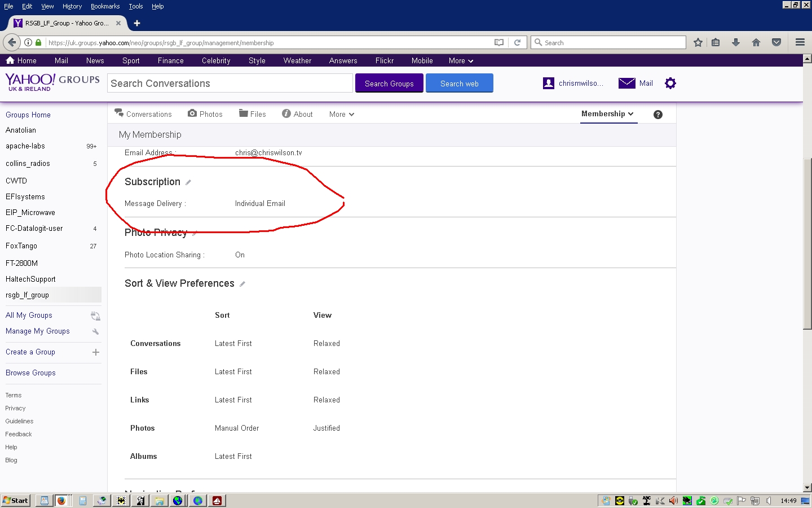Click the Search web button
Viewport: 812px width, 508px height.
[460, 84]
